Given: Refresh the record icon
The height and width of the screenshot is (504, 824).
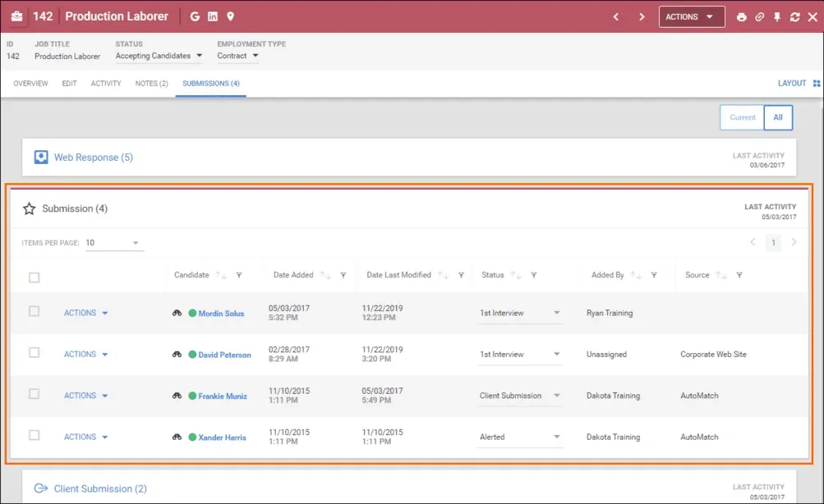Looking at the screenshot, I should pyautogui.click(x=794, y=16).
